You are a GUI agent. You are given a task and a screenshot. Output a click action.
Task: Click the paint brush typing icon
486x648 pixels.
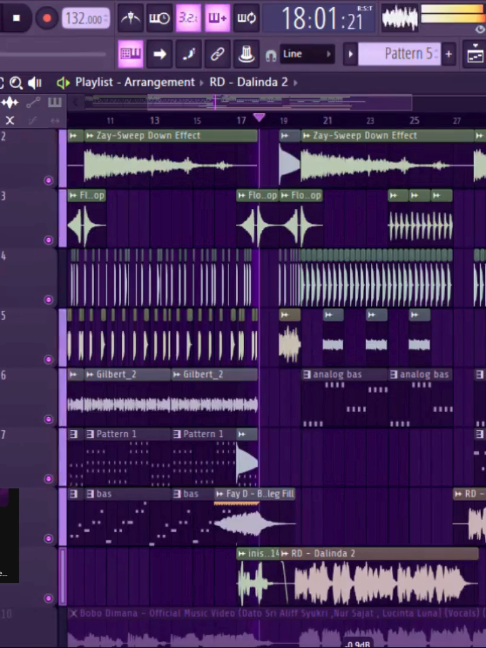(188, 54)
